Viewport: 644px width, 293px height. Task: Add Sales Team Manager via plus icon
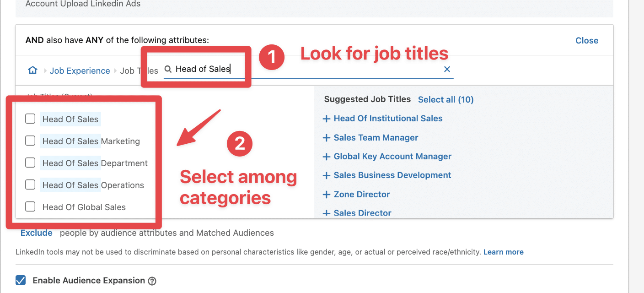(x=327, y=138)
